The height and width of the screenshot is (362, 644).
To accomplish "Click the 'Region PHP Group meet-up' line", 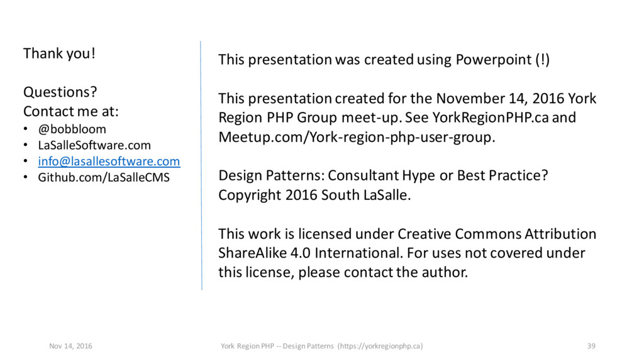I will 397,118.
